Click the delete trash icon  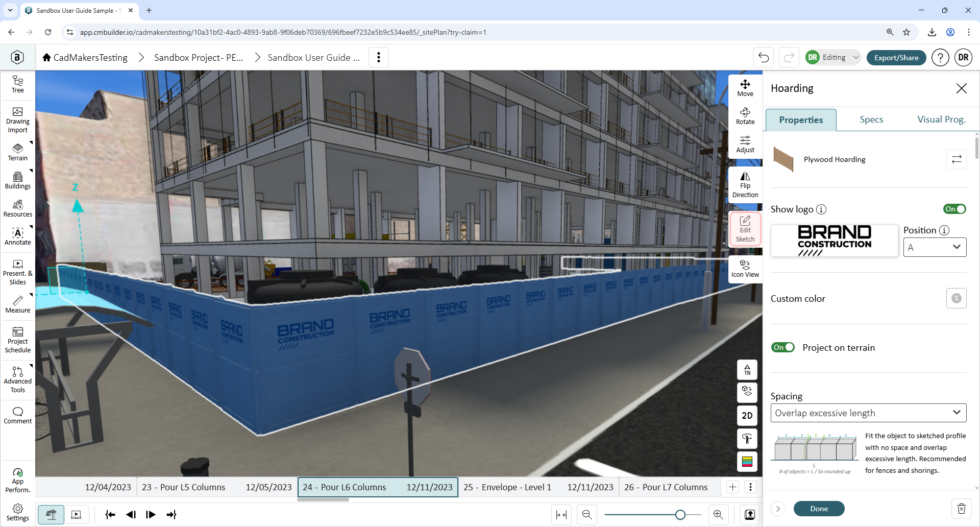coord(962,509)
